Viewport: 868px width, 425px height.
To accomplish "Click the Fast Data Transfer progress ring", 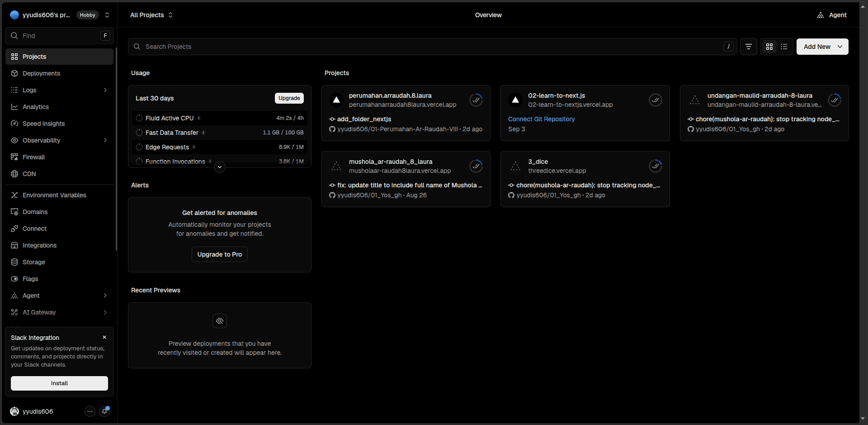I will (x=139, y=133).
